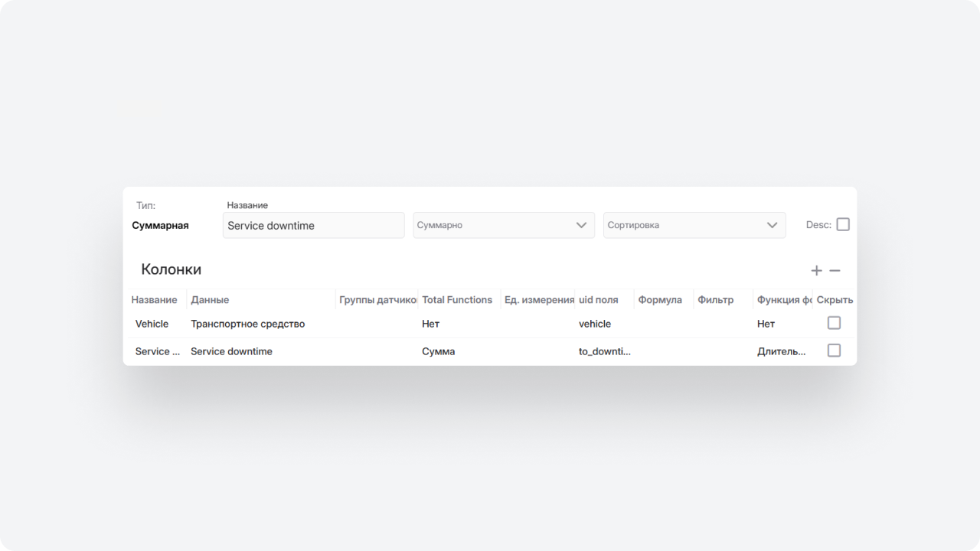Toggle the Desc checkbox
Viewport: 980px width, 551px height.
click(842, 225)
